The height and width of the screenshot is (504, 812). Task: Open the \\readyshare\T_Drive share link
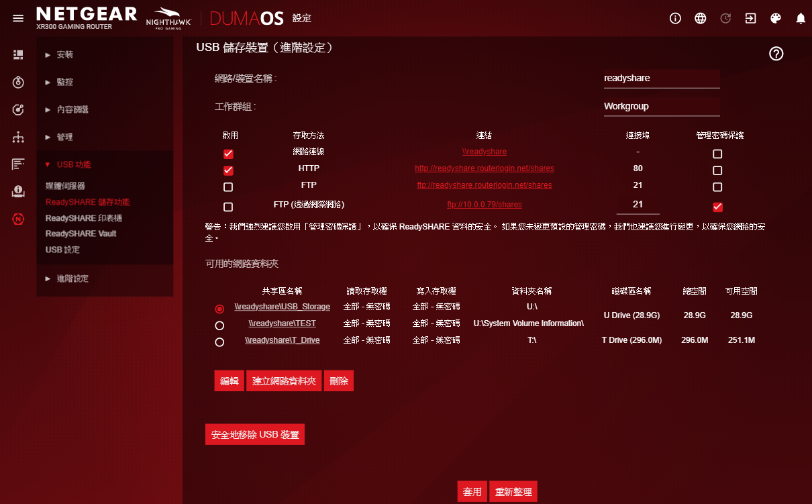pyautogui.click(x=283, y=340)
